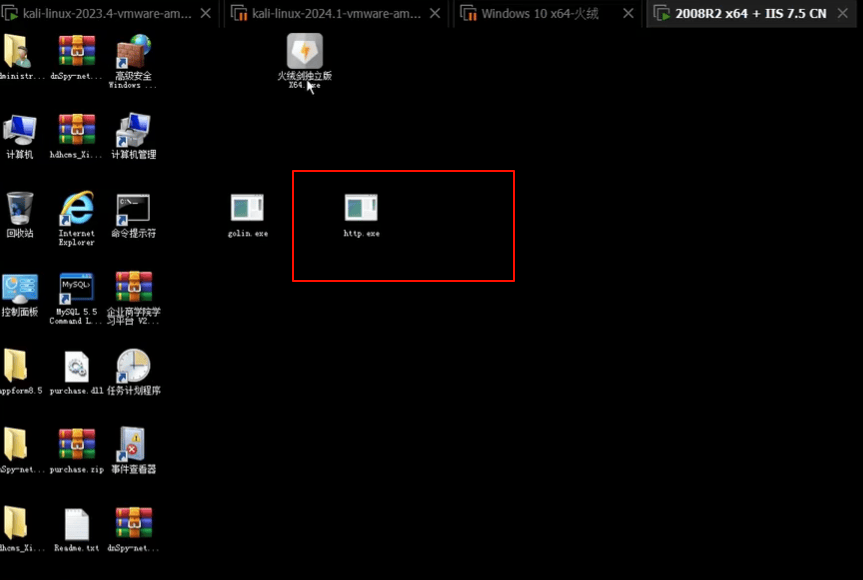Click the hdhcms_Xi WinRAR archive icon

coord(77,130)
